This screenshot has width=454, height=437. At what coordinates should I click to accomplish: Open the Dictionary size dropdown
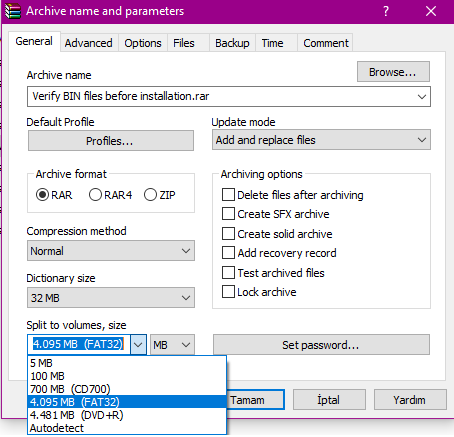coord(111,298)
